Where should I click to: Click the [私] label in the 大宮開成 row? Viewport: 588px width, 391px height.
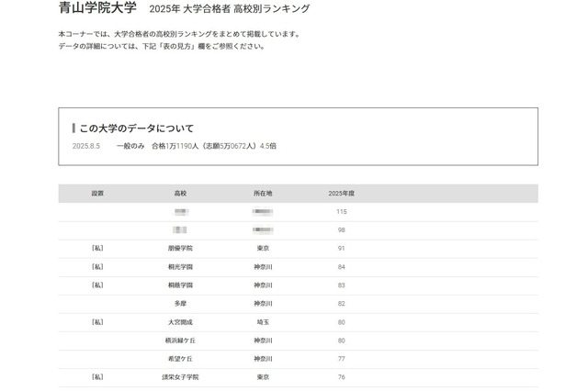coord(97,322)
